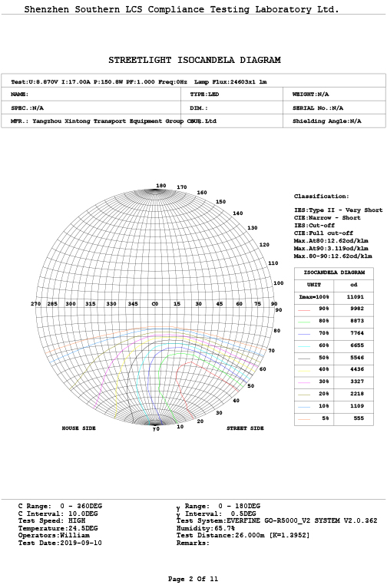Click the MFR. Yangzhou Xintong manufacturer text
Image resolution: width=387 pixels, height=588 pixels.
pos(113,121)
